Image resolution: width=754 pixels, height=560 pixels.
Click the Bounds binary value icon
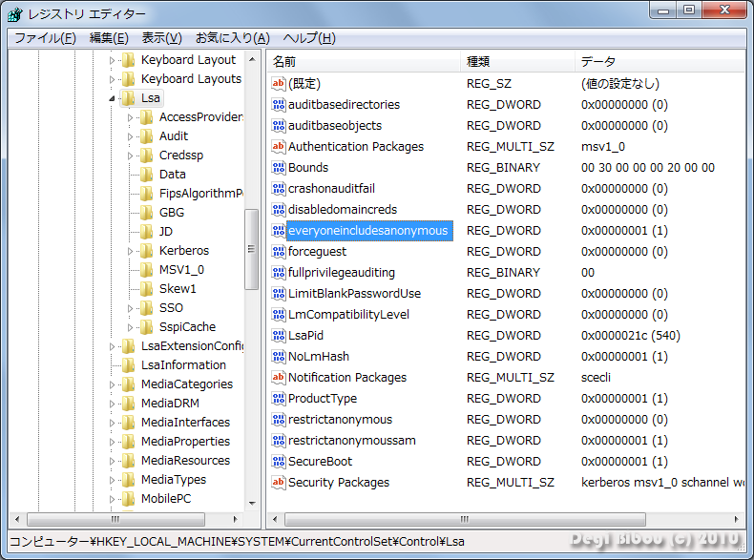[279, 168]
